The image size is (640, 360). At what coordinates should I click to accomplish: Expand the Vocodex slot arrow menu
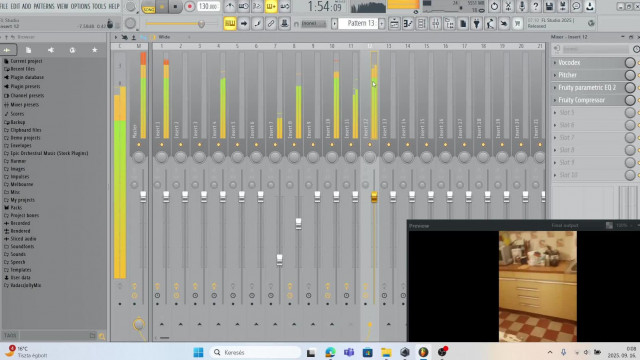(x=555, y=62)
